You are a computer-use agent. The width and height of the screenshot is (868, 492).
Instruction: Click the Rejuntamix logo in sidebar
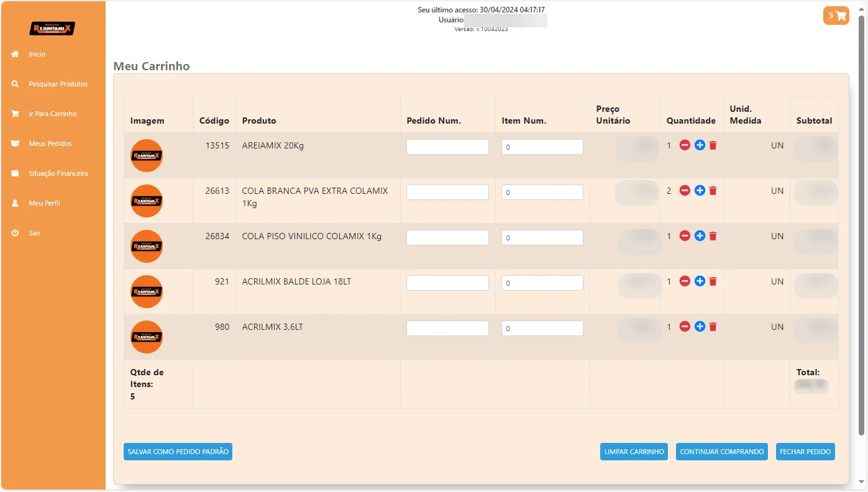coord(52,29)
